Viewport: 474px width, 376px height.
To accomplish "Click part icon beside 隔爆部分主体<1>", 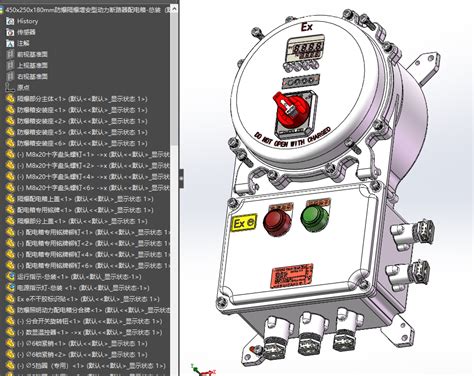I will 10,99.
